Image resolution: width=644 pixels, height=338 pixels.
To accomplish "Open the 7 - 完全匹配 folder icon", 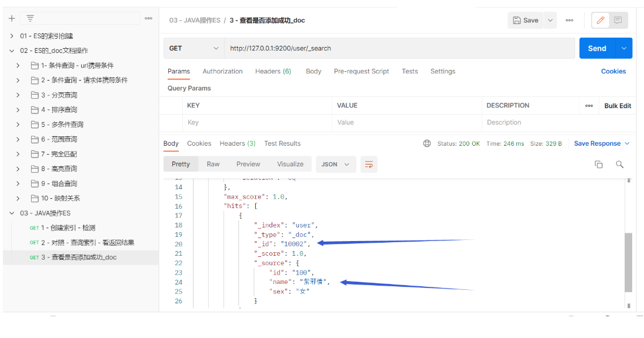I will 35,155.
